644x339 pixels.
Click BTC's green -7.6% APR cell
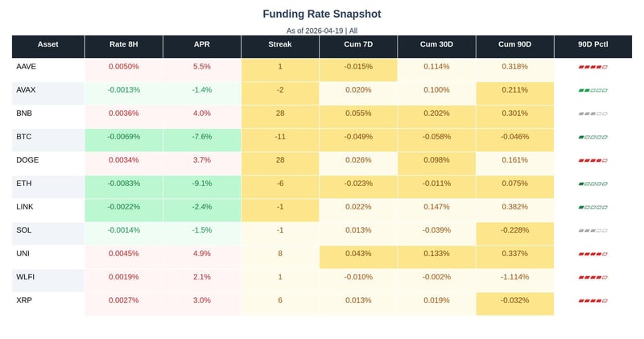click(201, 137)
